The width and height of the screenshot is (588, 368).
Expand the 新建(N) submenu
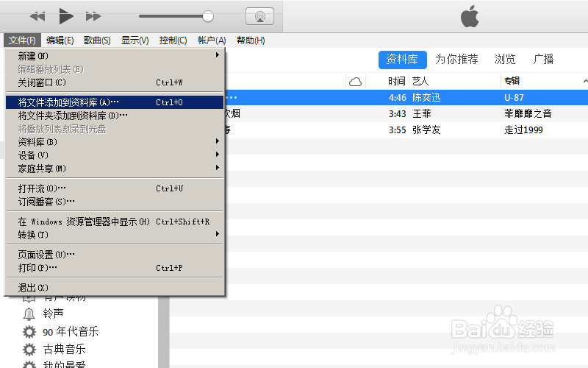point(115,56)
